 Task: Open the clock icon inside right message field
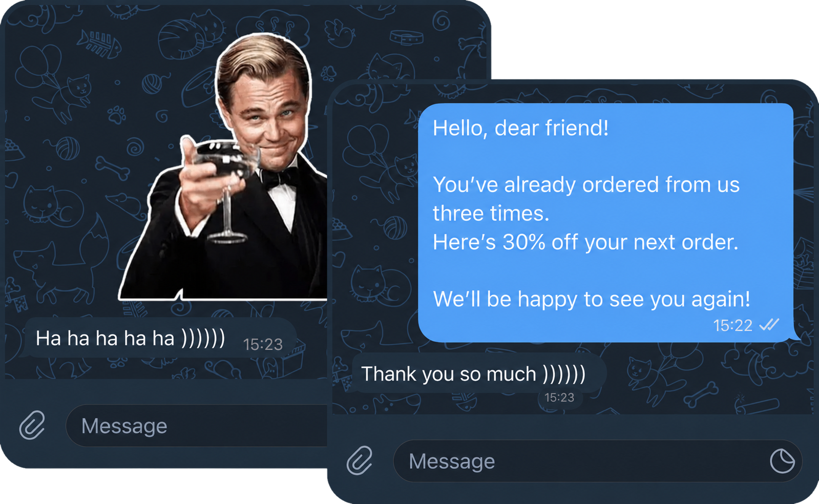(782, 461)
